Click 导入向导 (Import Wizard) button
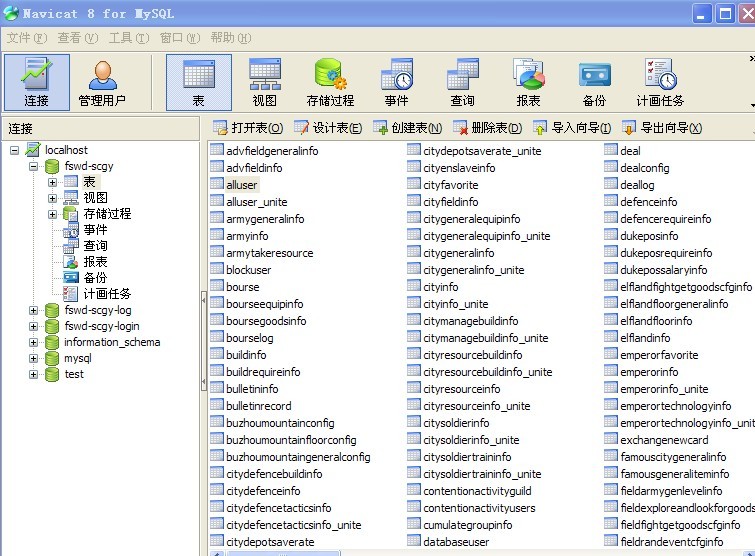Screen dimensions: 755x556 pyautogui.click(x=572, y=128)
